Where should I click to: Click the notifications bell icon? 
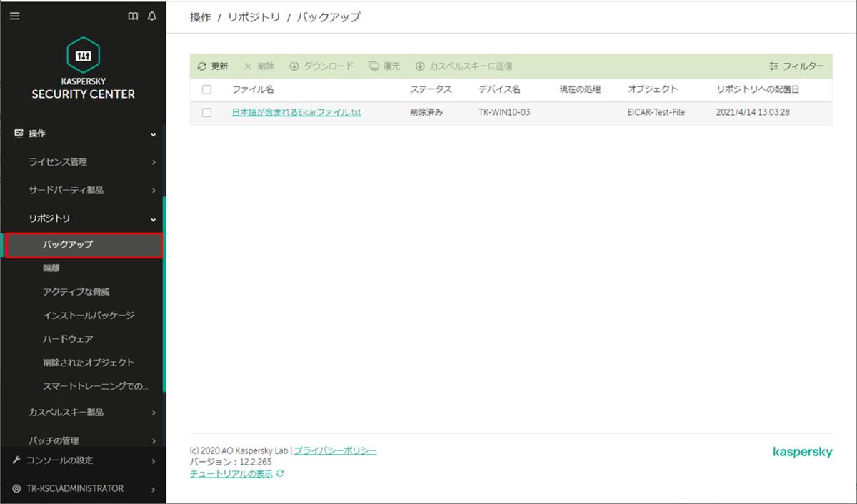(x=151, y=15)
